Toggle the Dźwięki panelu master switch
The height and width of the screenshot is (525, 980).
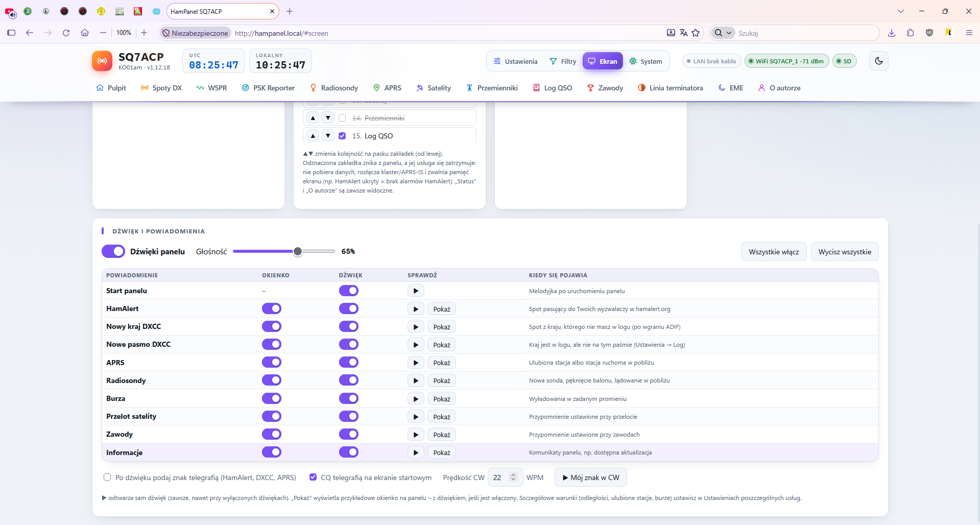tap(113, 251)
